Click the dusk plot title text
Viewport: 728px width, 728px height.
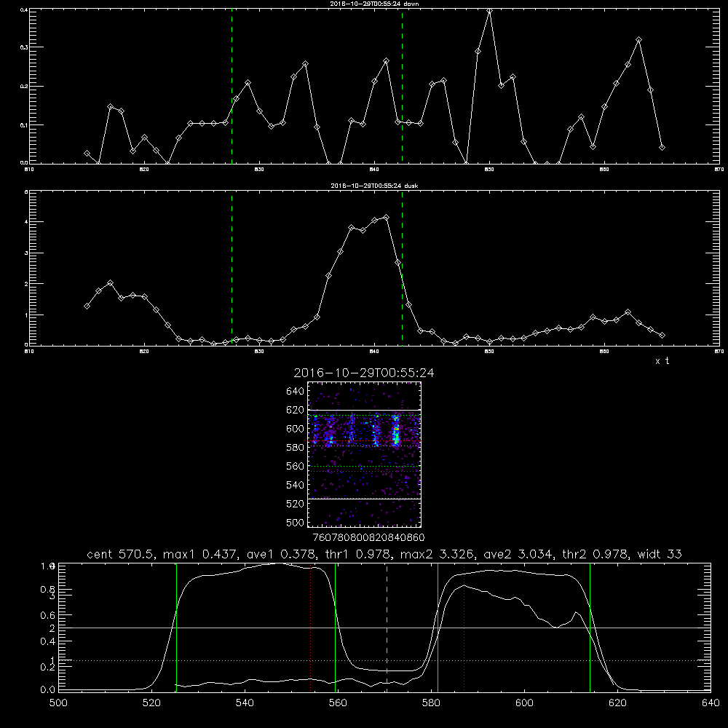point(374,186)
